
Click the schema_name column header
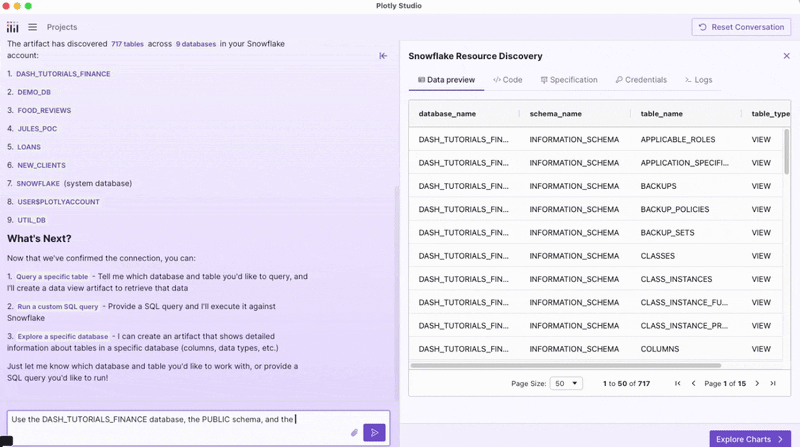(x=556, y=114)
